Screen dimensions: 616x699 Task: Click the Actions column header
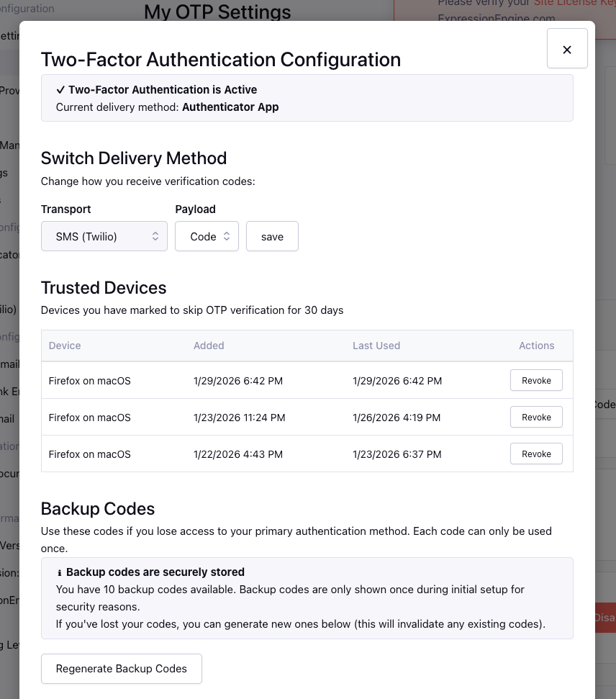[x=536, y=346]
